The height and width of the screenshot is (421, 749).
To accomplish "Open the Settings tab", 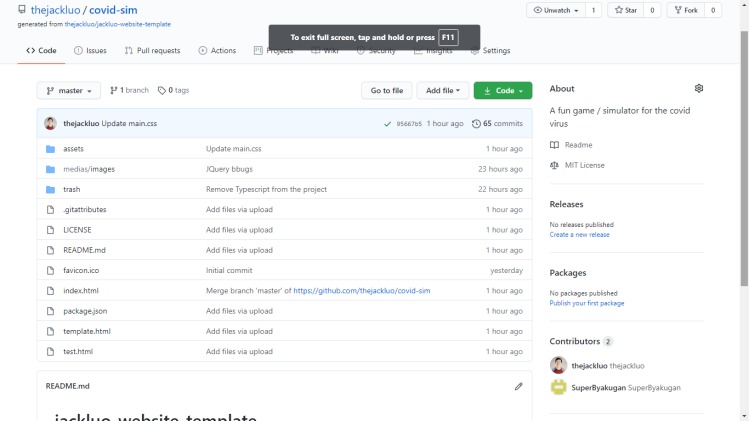I will [491, 51].
